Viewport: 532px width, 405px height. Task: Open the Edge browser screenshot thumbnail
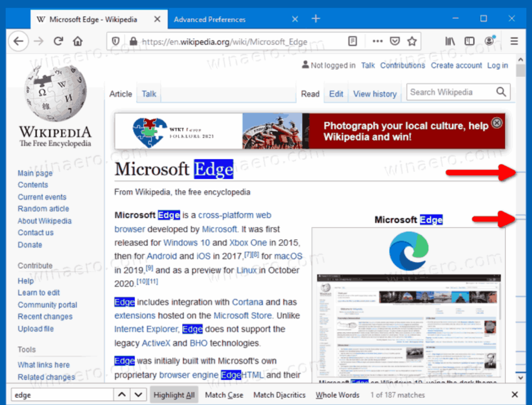[408, 325]
